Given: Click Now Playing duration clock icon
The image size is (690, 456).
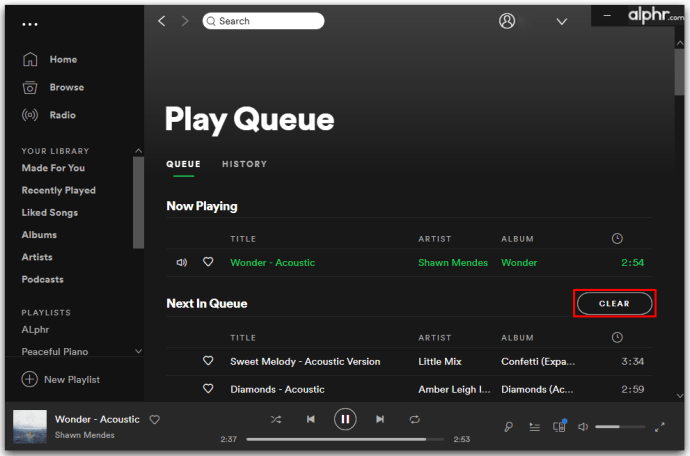Looking at the screenshot, I should pos(617,239).
